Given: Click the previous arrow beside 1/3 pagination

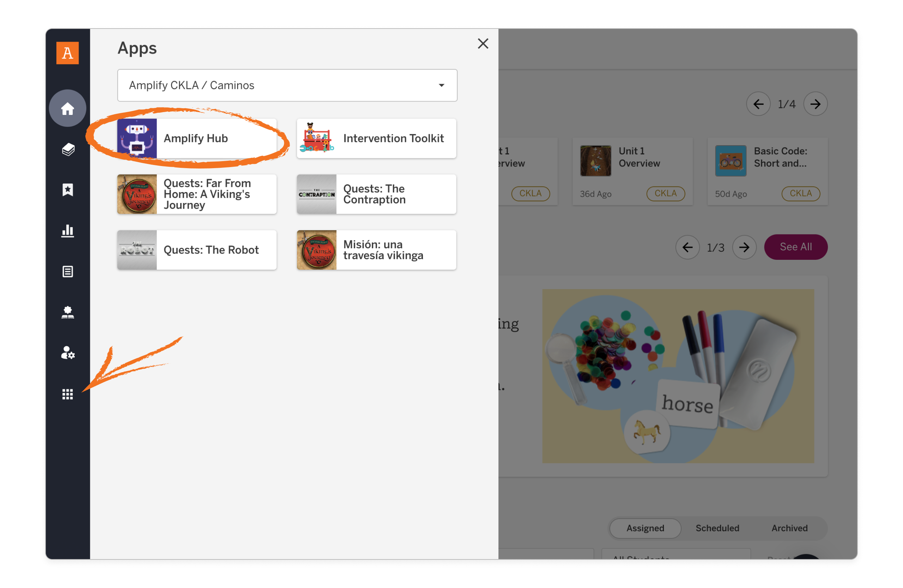Looking at the screenshot, I should click(x=687, y=247).
